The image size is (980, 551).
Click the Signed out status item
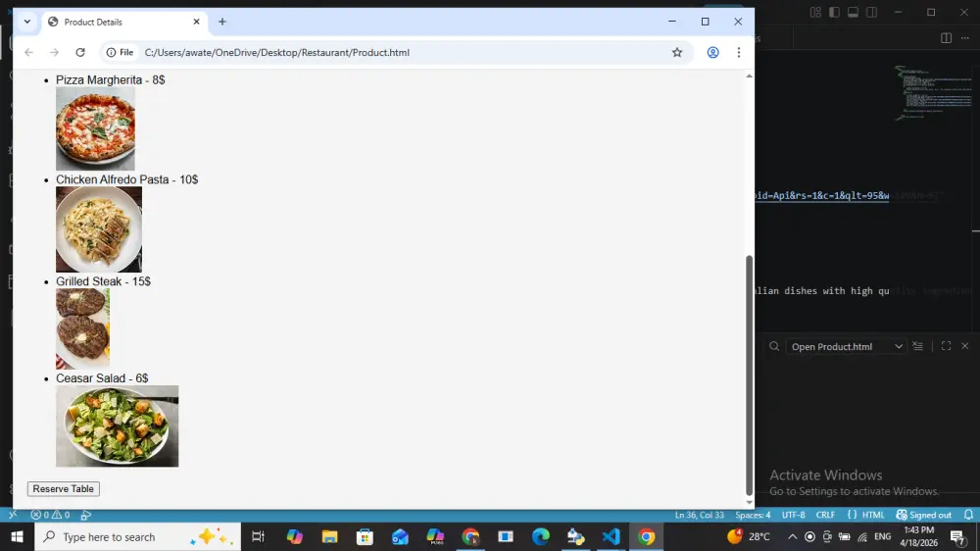point(924,515)
